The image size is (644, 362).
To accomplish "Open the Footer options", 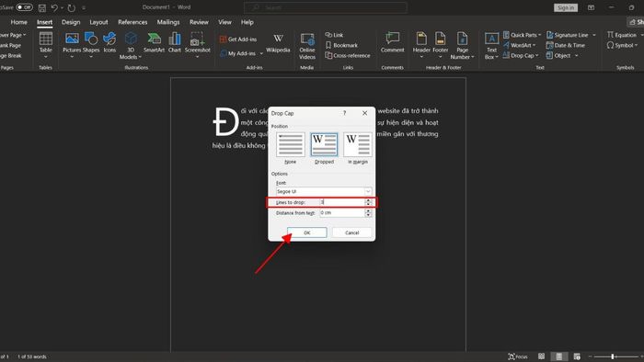I will coord(441,44).
